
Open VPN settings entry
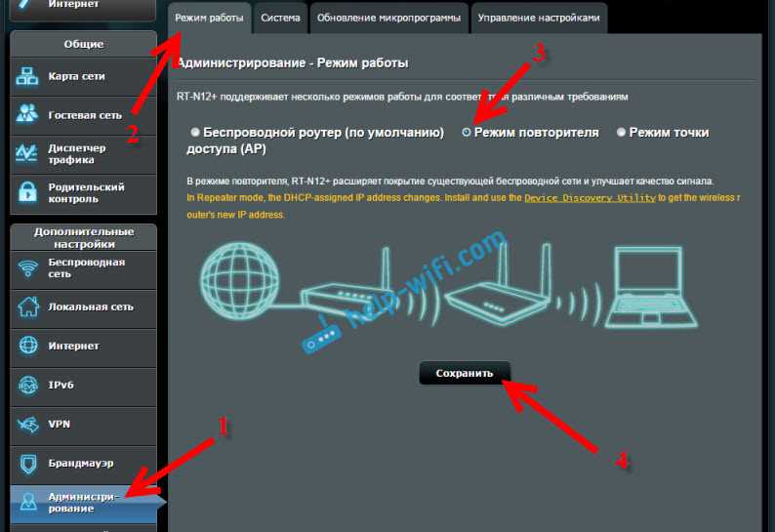(84, 425)
